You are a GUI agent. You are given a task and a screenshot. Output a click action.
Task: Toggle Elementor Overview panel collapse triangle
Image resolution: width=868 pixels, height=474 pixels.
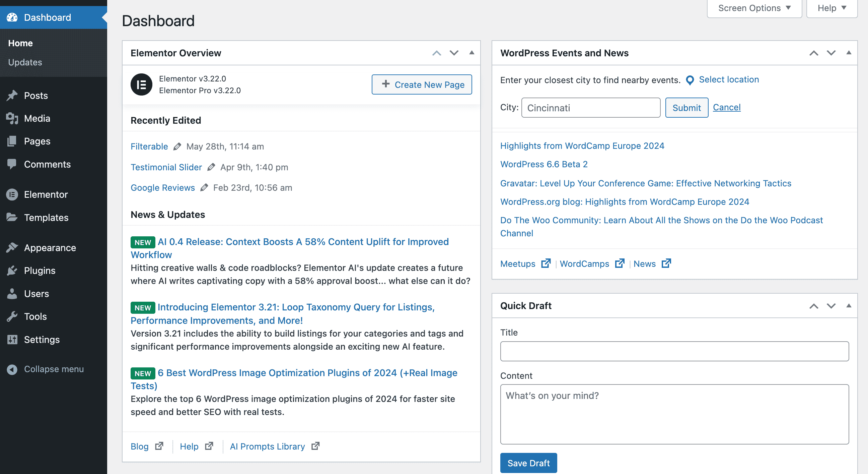coord(472,53)
